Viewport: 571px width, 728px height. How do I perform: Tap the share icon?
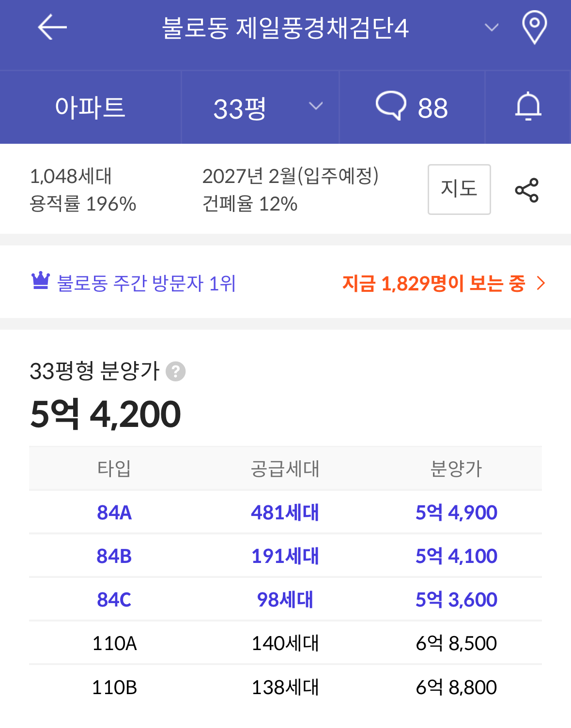pyautogui.click(x=526, y=190)
